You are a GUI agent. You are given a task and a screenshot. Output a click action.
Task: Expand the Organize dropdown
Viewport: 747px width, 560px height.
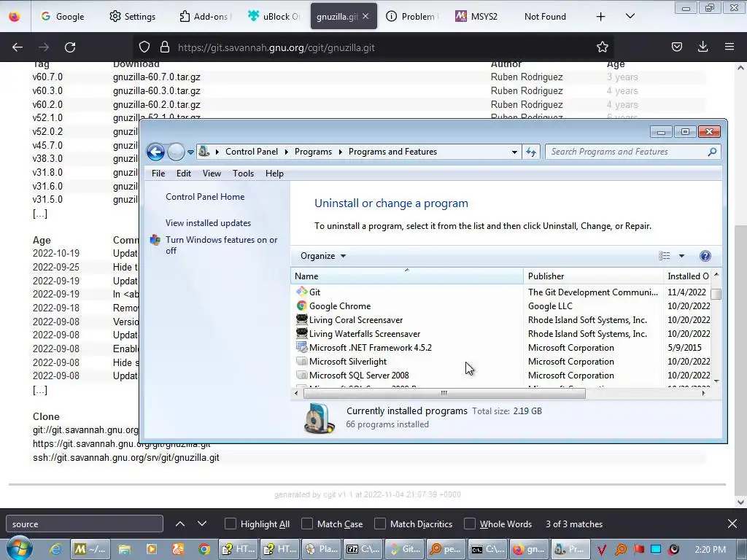(322, 256)
